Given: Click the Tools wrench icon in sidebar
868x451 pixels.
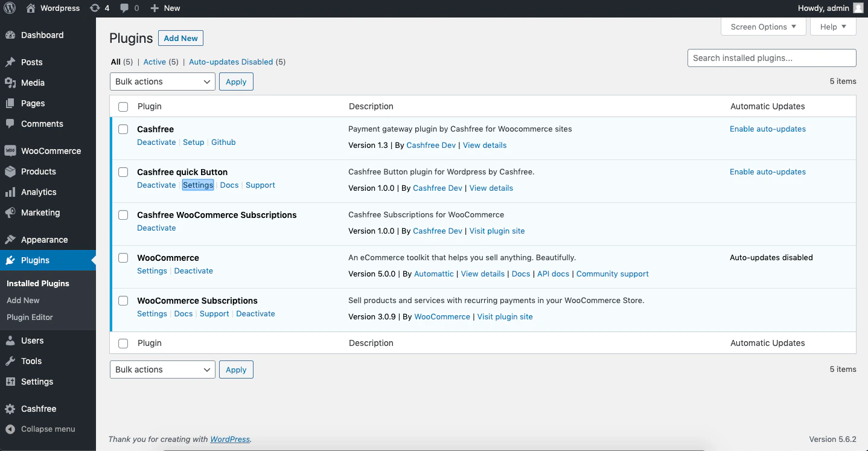Looking at the screenshot, I should coord(10,361).
